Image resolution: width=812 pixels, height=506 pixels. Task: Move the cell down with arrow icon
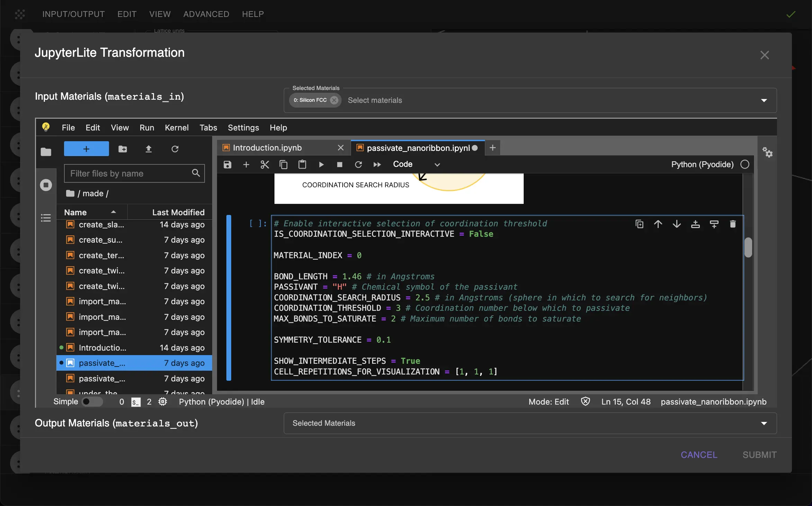(x=677, y=224)
